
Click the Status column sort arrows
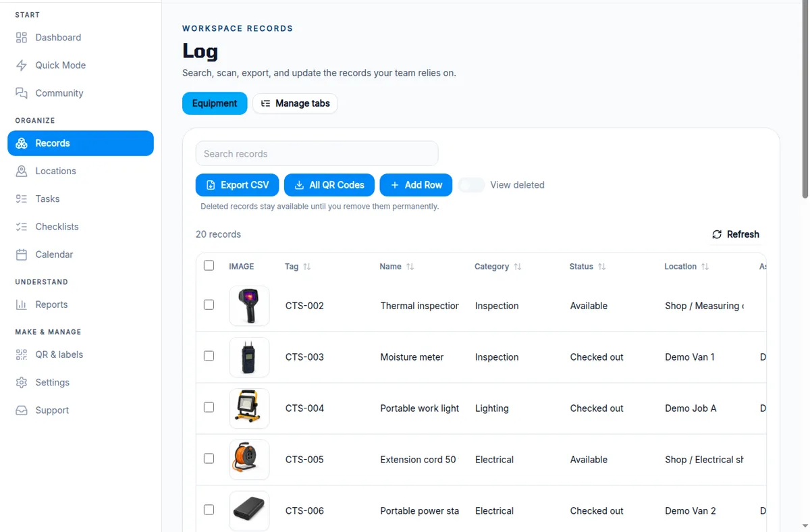click(x=601, y=267)
